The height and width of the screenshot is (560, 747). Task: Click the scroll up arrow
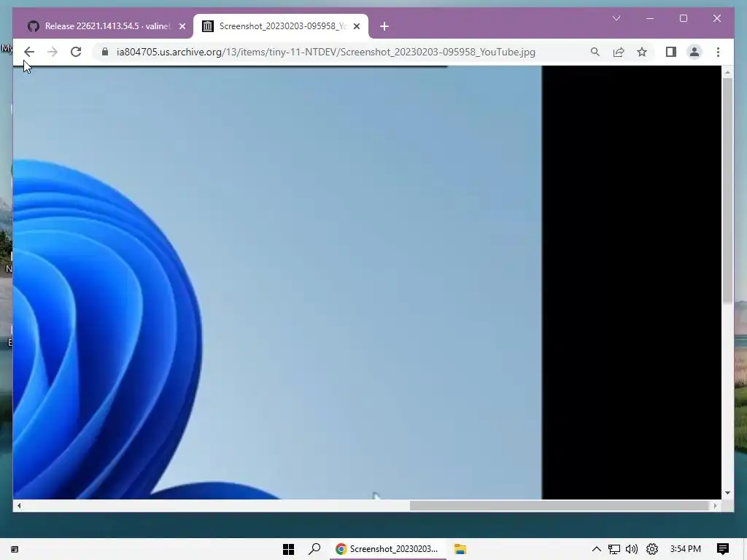[727, 72]
